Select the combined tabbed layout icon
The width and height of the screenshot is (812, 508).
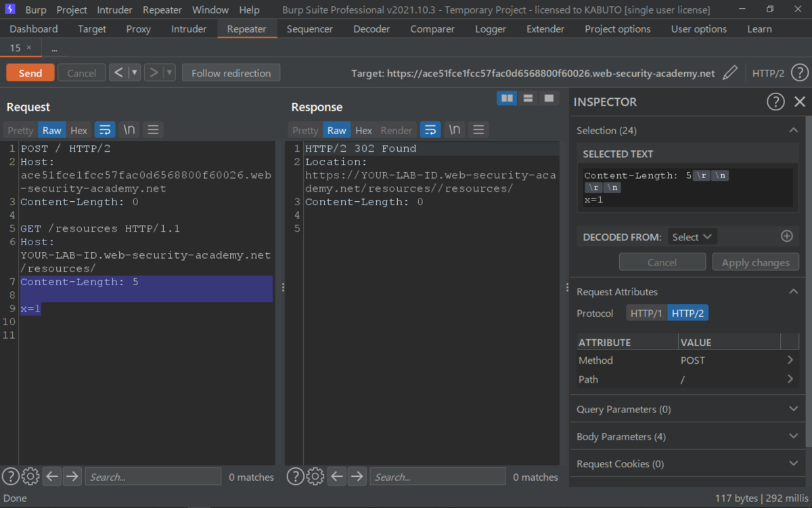[x=549, y=99]
